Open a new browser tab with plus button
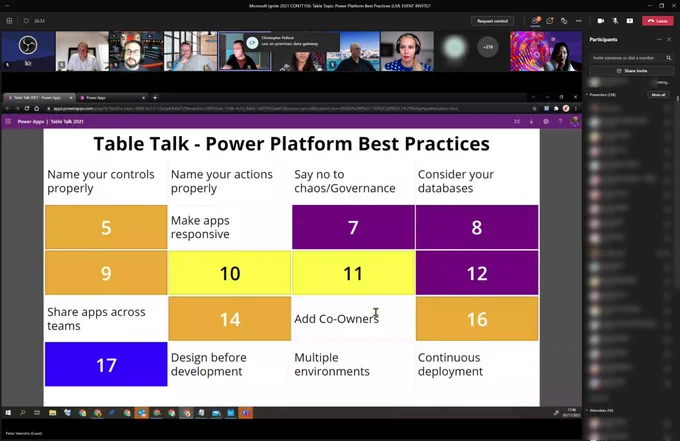Image resolution: width=680 pixels, height=441 pixels. pos(155,98)
